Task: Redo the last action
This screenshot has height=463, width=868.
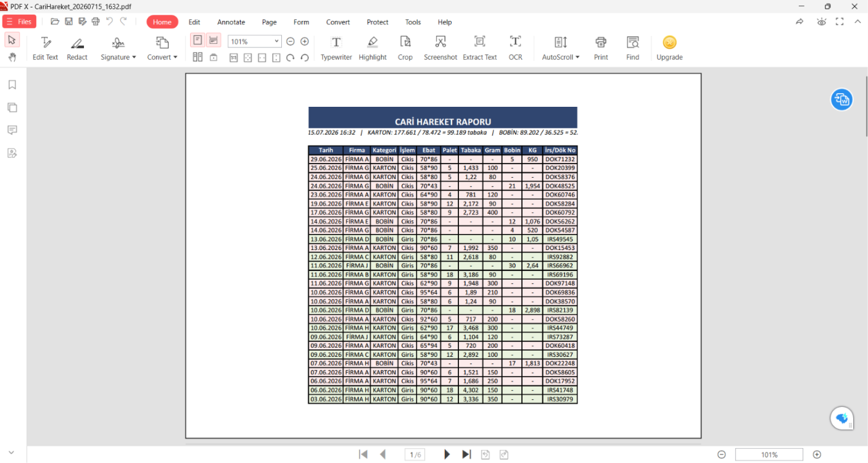Action: coord(123,22)
